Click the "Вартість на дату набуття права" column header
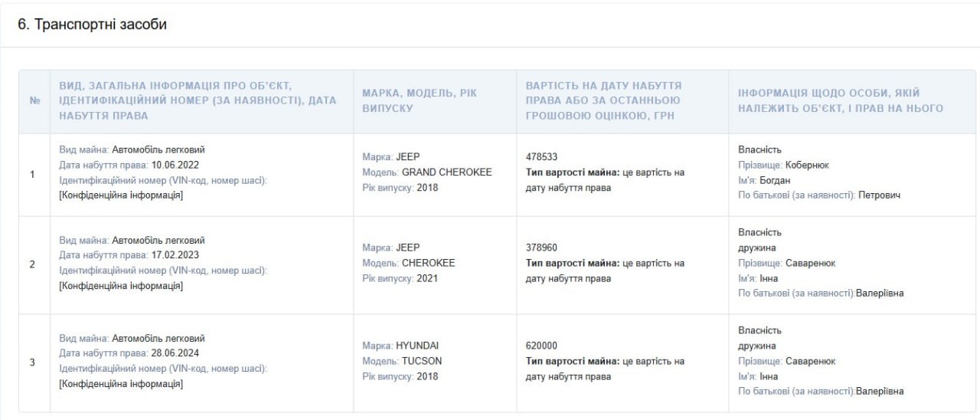Viewport: 980px width, 420px height. pyautogui.click(x=603, y=100)
